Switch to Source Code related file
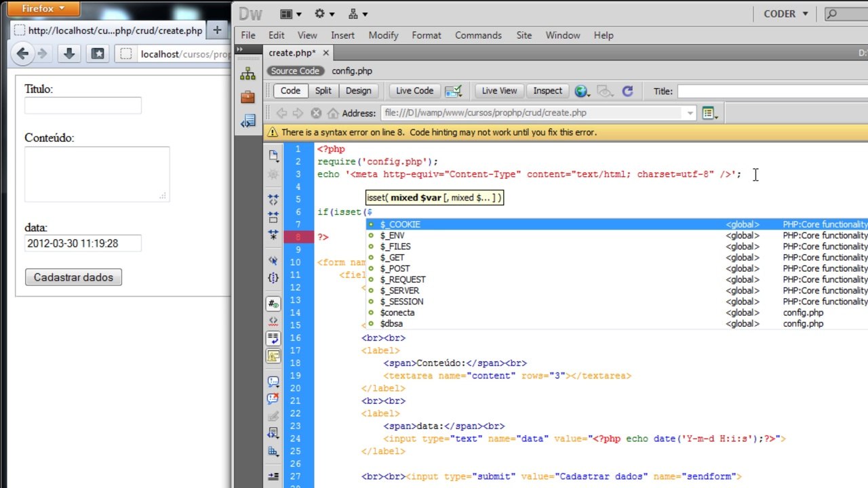This screenshot has height=488, width=868. coord(294,71)
